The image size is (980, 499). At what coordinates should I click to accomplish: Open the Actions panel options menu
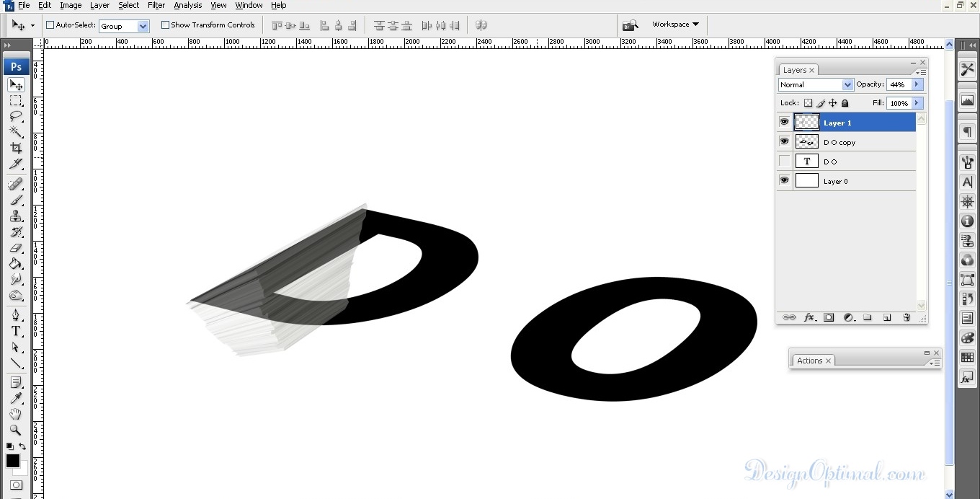936,363
